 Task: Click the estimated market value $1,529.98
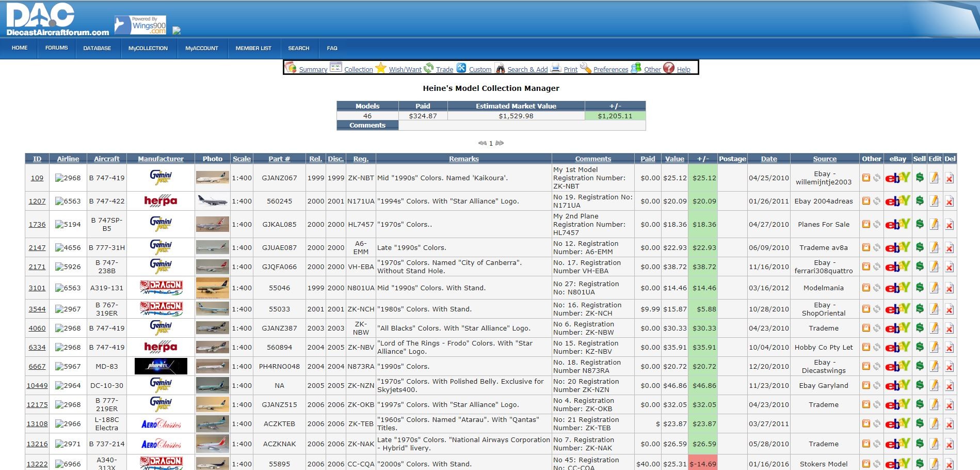516,116
